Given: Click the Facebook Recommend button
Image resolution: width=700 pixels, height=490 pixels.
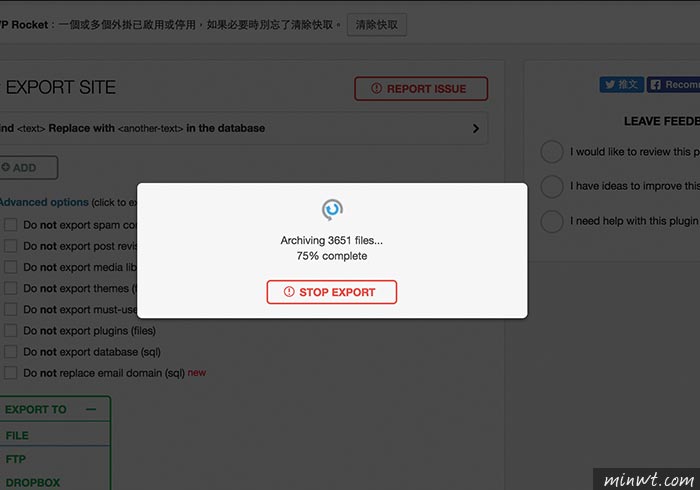Looking at the screenshot, I should click(x=673, y=84).
